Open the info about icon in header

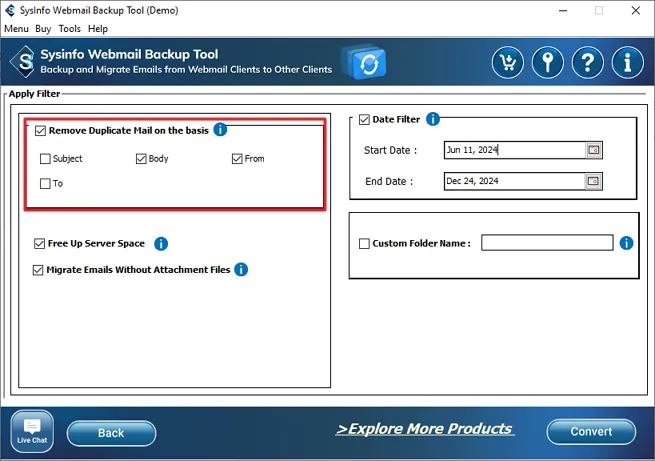(627, 63)
